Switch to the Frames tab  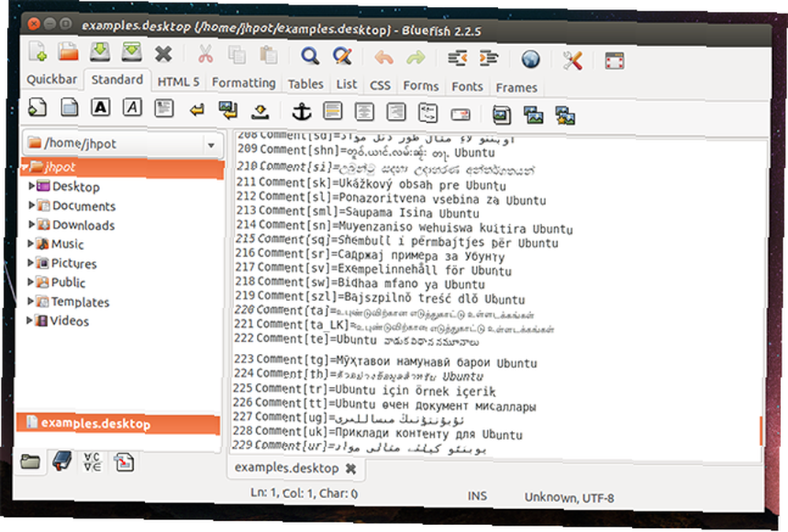click(516, 87)
